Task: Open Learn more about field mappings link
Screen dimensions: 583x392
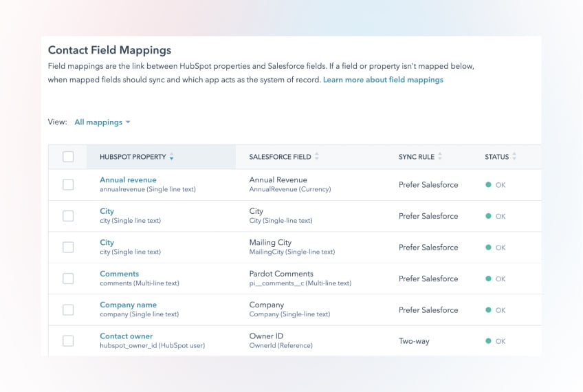Action: click(383, 80)
